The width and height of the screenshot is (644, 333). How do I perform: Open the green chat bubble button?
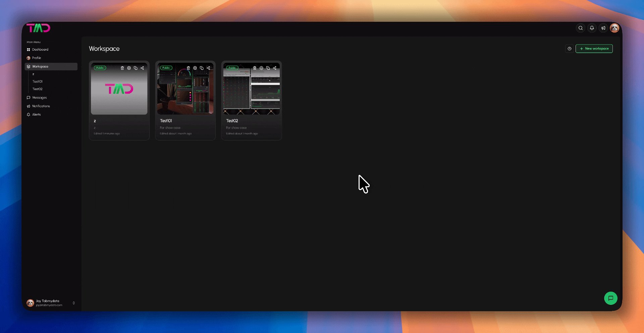(x=611, y=298)
